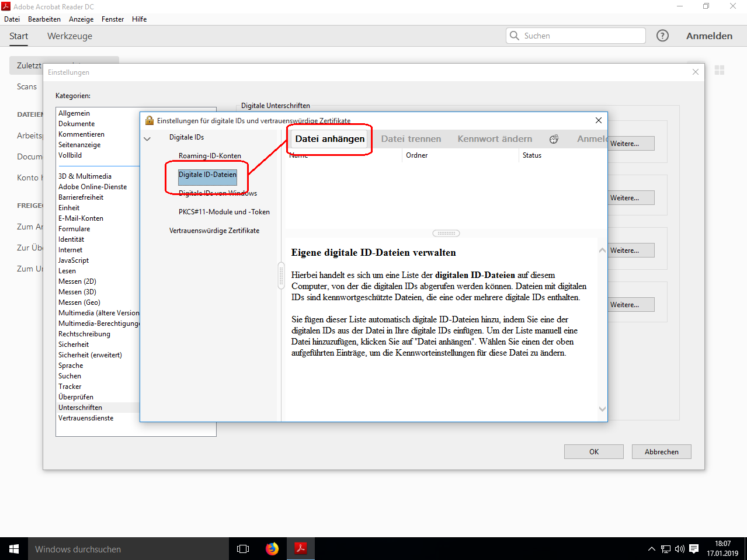Select Vertrauenswürdige Zertifikate tree item

(214, 231)
